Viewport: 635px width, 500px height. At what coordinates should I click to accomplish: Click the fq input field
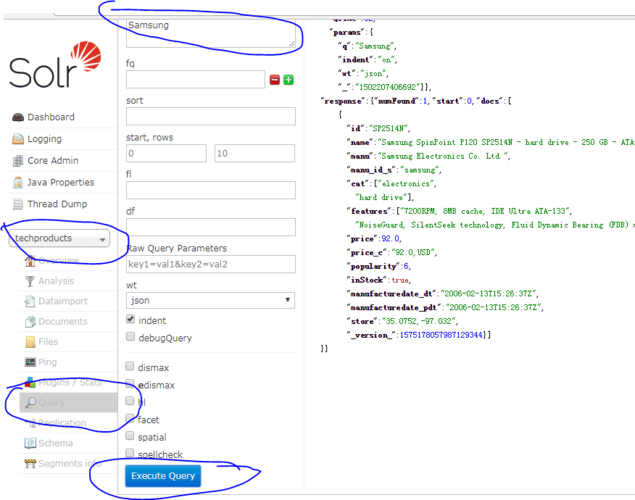[196, 80]
